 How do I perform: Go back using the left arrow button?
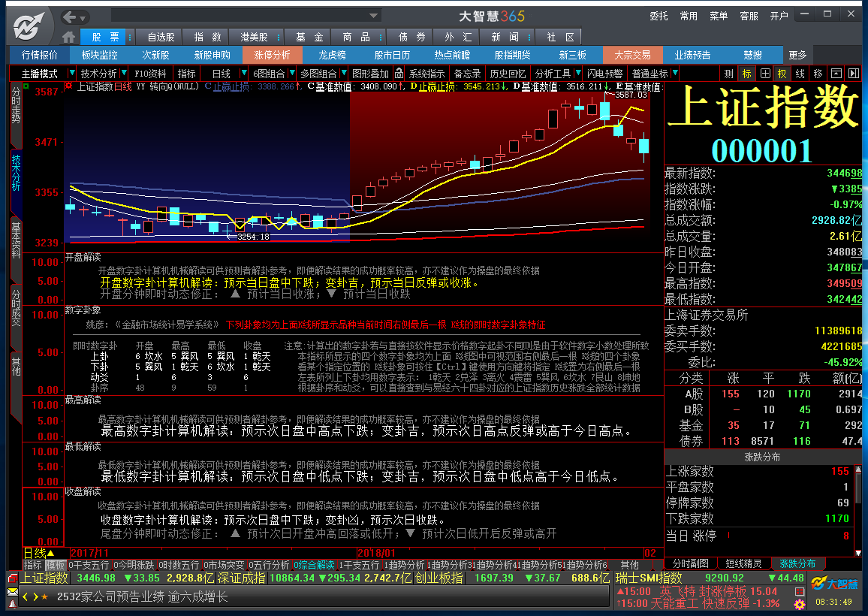click(x=71, y=17)
